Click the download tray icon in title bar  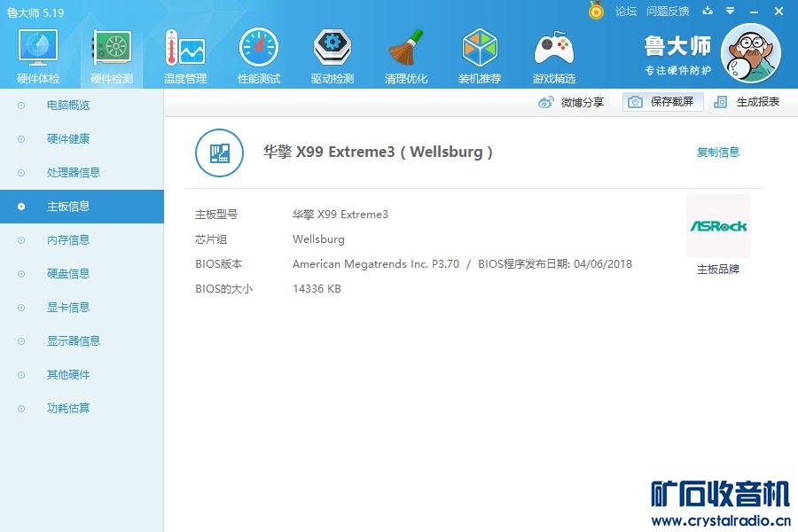708,11
